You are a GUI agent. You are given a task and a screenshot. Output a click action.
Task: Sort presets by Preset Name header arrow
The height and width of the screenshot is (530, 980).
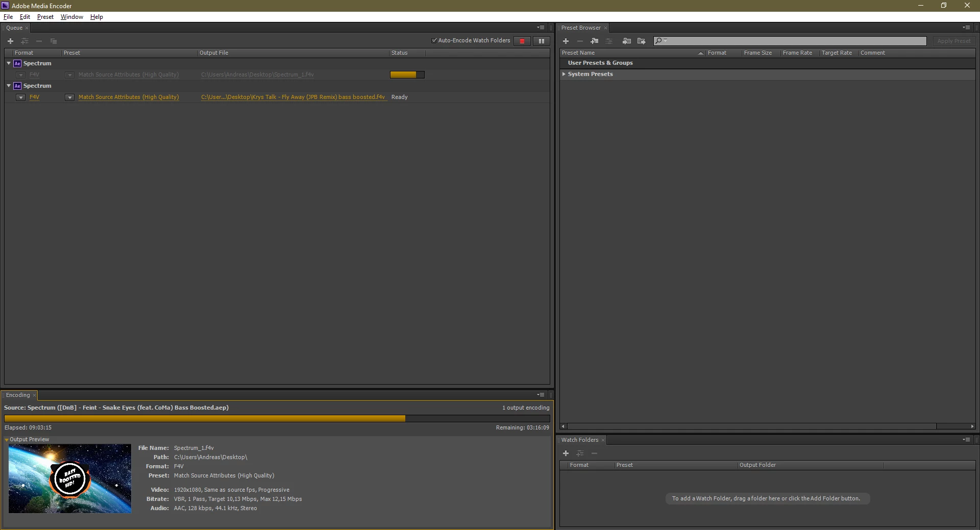coord(701,53)
